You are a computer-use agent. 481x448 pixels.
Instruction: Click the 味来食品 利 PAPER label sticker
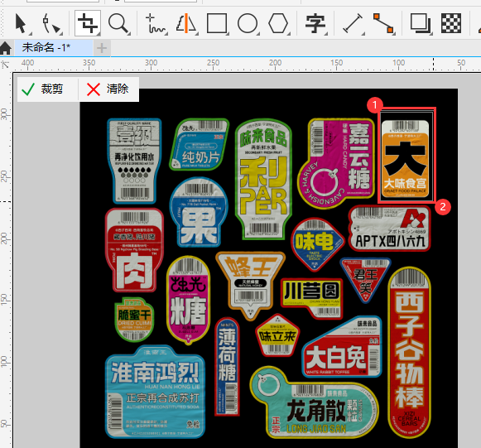point(264,179)
